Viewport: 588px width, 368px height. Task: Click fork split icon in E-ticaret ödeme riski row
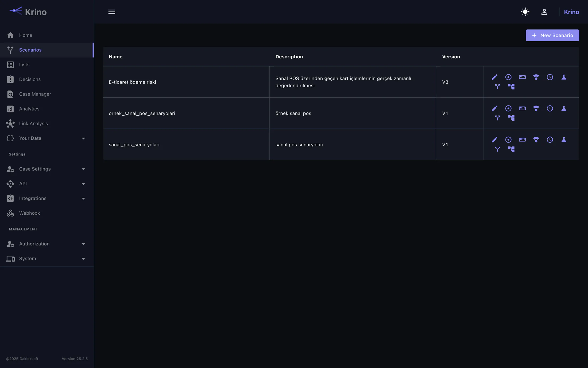(497, 86)
